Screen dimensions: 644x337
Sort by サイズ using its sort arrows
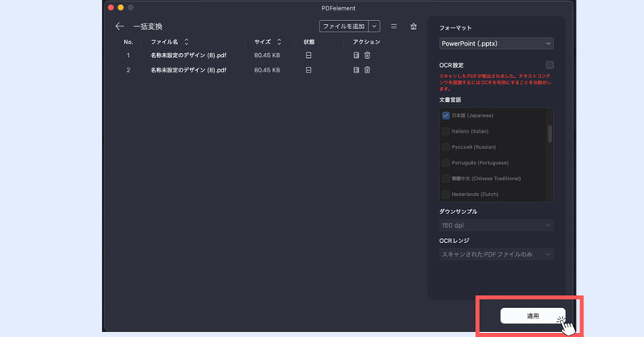tap(279, 42)
